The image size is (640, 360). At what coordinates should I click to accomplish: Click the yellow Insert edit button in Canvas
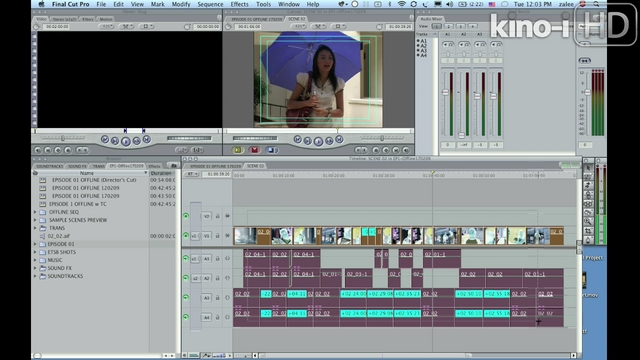point(238,150)
